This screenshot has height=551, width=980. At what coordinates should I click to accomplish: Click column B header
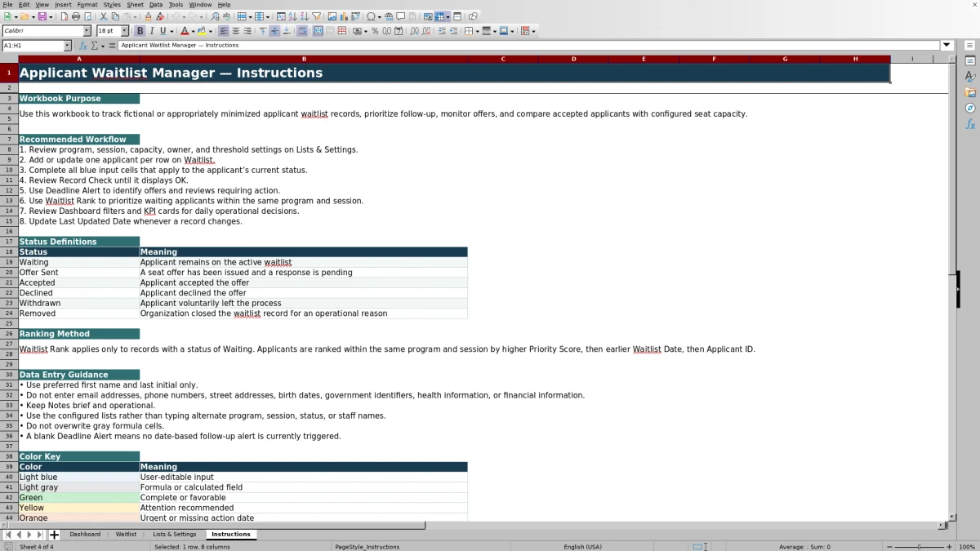pos(304,59)
